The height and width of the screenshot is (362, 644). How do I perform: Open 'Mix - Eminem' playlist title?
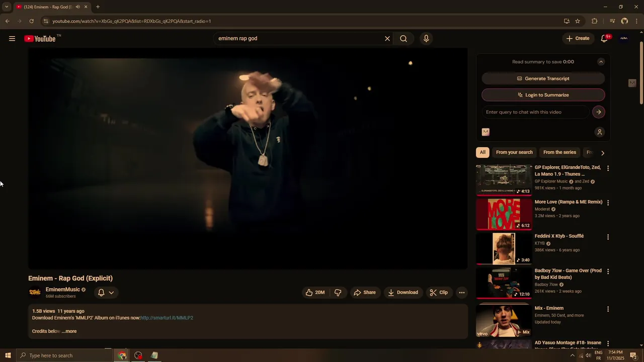(x=549, y=308)
